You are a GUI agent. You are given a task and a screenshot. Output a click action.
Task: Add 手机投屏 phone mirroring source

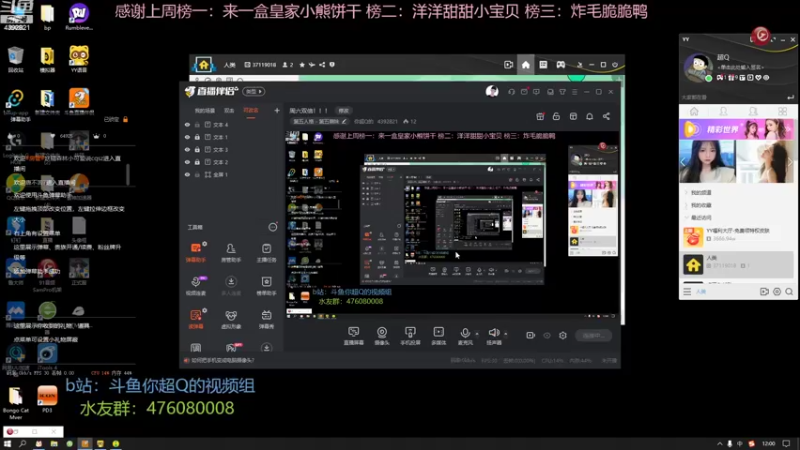[x=410, y=336]
